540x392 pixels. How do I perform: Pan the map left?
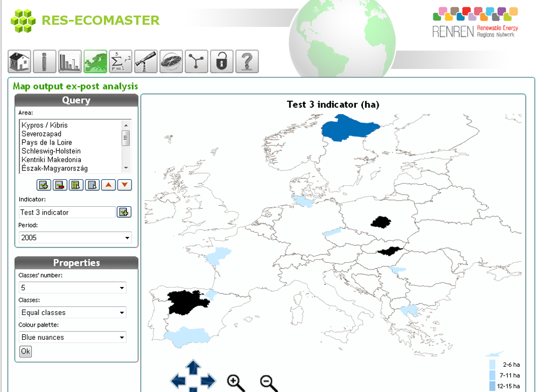(178, 381)
